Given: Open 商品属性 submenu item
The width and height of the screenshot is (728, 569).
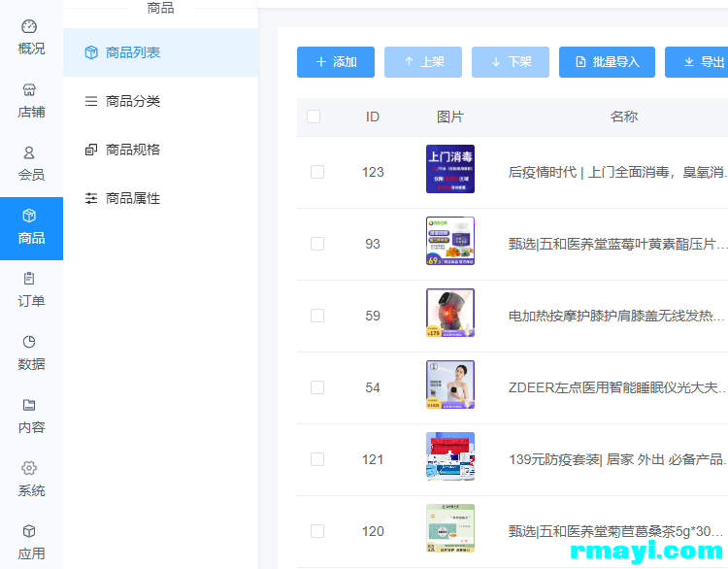Looking at the screenshot, I should pyautogui.click(x=132, y=198).
